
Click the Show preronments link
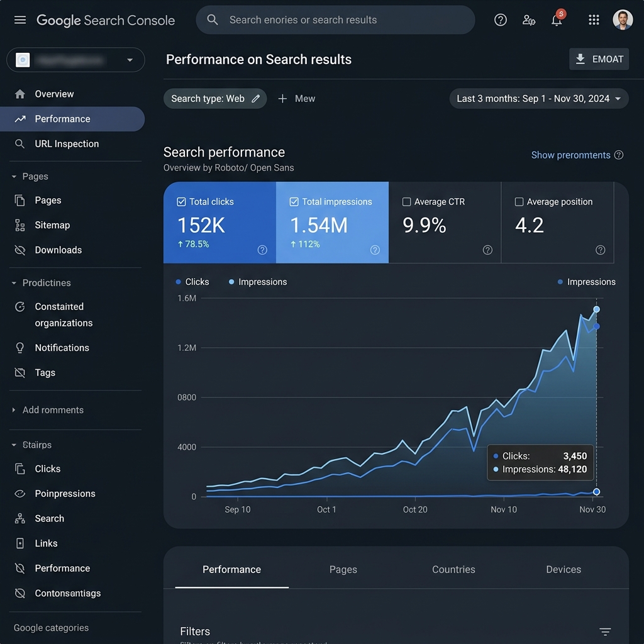tap(570, 155)
